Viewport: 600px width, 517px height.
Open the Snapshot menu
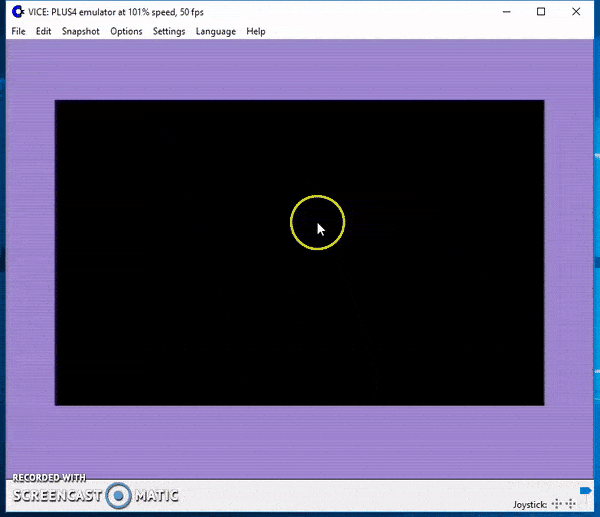(81, 31)
